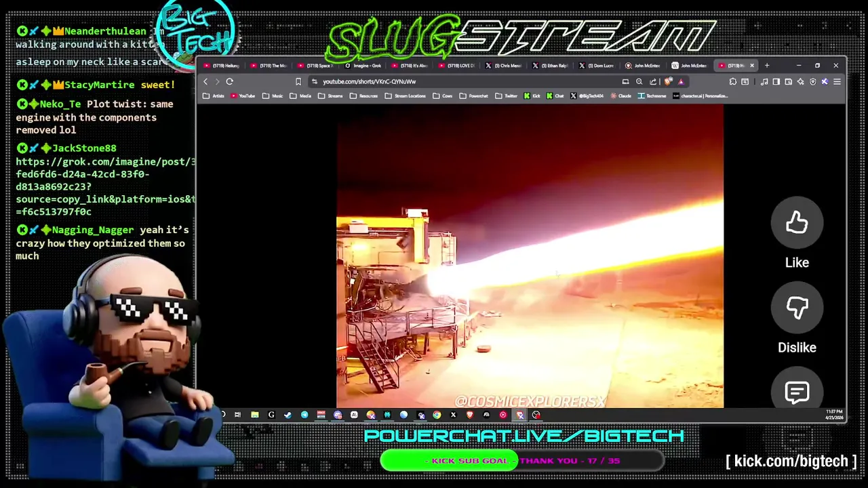Open JackStone88's grok.com link in chat
The width and height of the screenshot is (868, 488).
(x=106, y=186)
